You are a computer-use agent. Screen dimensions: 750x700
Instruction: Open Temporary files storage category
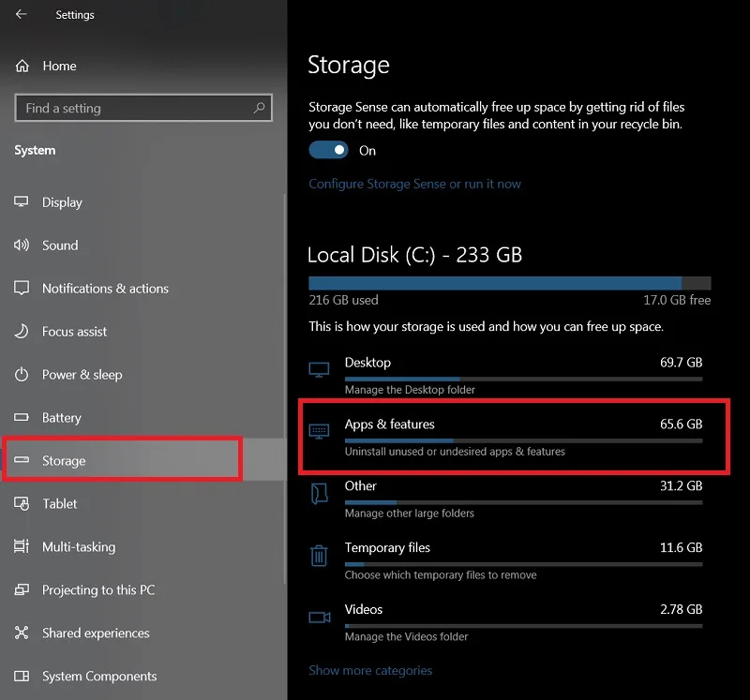tap(505, 560)
